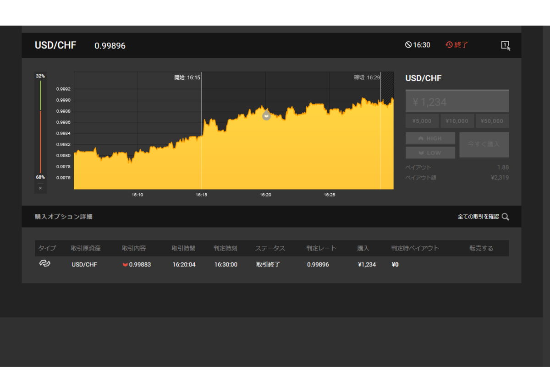This screenshot has height=392, width=550.
Task: Click the red 終了 status label
Action: [x=462, y=45]
